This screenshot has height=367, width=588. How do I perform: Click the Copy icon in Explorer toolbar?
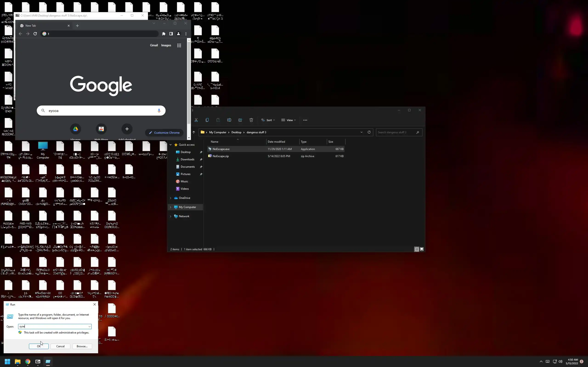tap(207, 120)
